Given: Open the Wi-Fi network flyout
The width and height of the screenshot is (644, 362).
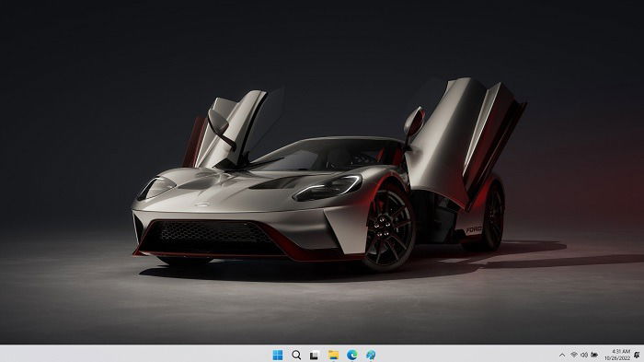Looking at the screenshot, I should pos(574,355).
